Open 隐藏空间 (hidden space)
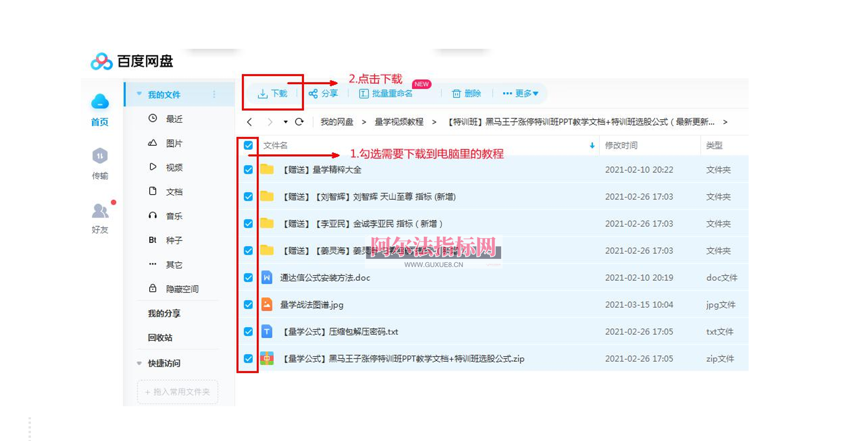The image size is (868, 441). click(x=183, y=288)
